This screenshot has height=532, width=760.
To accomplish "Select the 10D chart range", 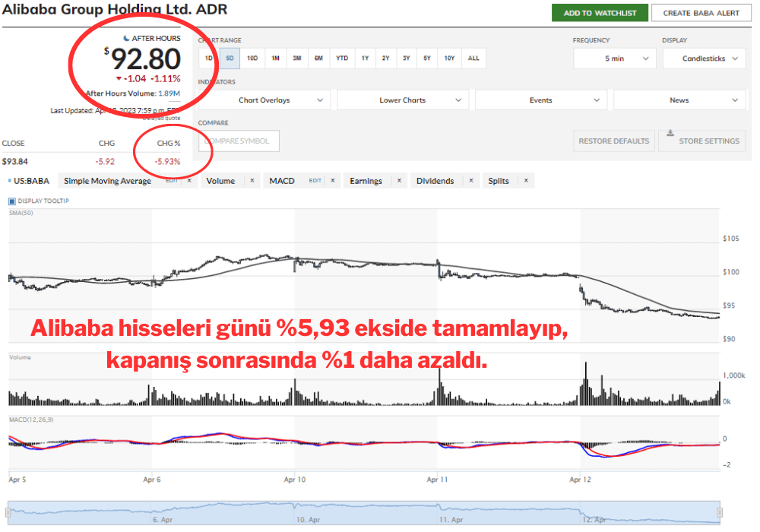I will 252,59.
